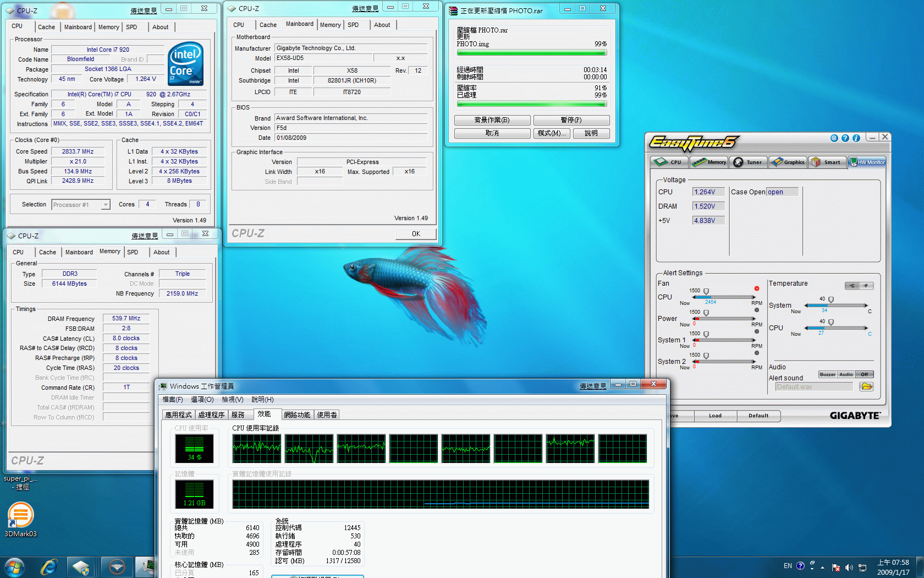Click OK in the CPU-Z Mainboard window
The height and width of the screenshot is (578, 924).
[416, 234]
